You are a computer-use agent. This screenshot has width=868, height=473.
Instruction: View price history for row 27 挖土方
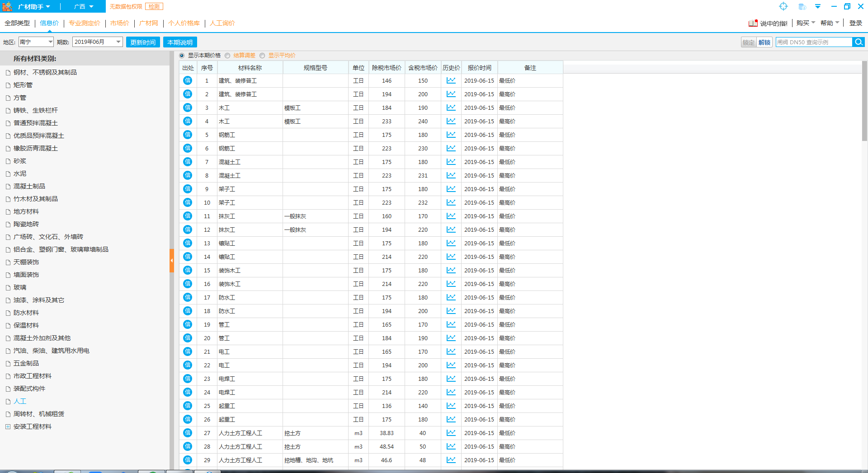(x=451, y=433)
